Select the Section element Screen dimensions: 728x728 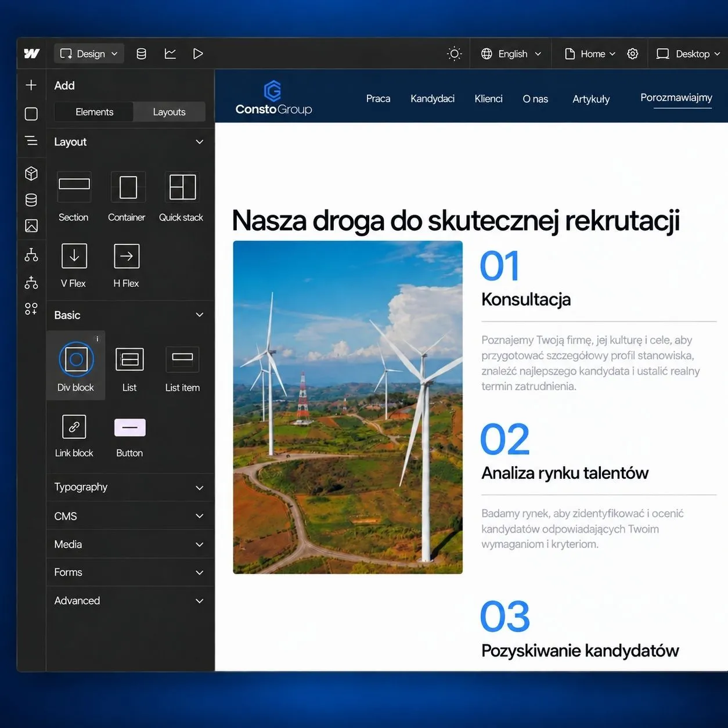pyautogui.click(x=74, y=196)
